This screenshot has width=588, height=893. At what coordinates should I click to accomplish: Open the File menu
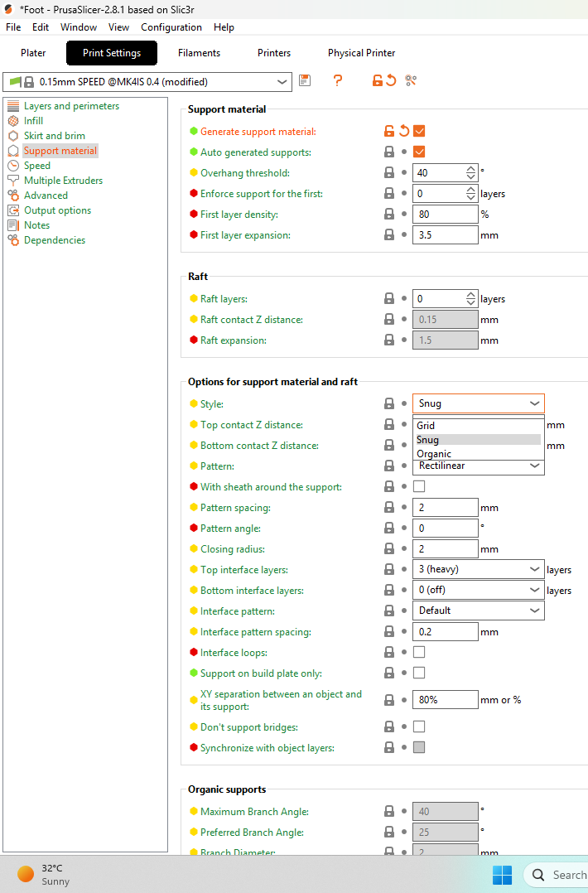click(13, 27)
